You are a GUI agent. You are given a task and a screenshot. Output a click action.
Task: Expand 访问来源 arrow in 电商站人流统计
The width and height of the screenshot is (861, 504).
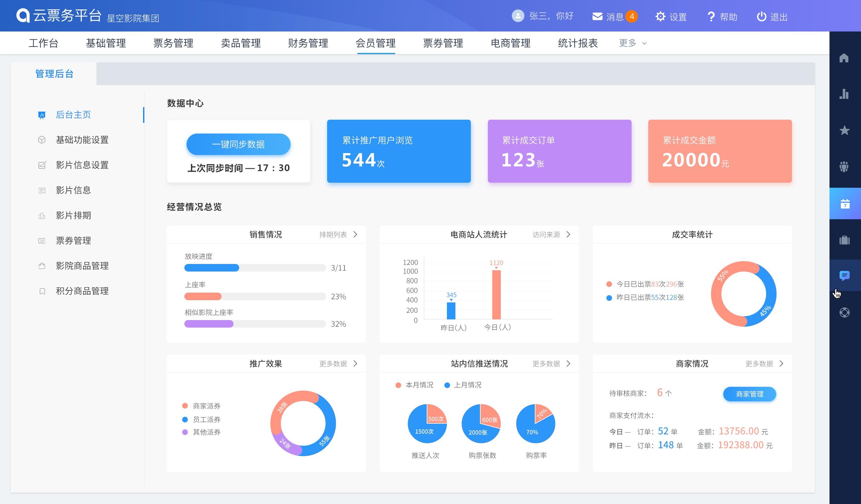[568, 235]
